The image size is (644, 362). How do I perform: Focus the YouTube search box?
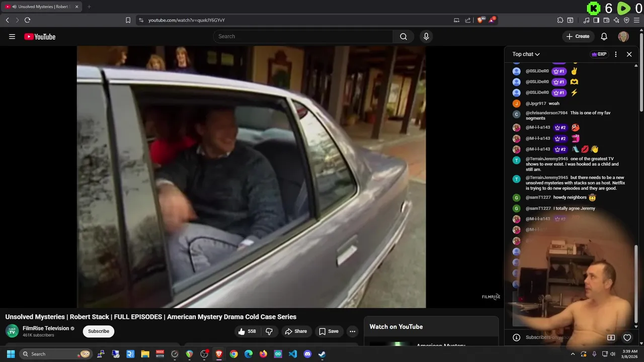pyautogui.click(x=303, y=36)
